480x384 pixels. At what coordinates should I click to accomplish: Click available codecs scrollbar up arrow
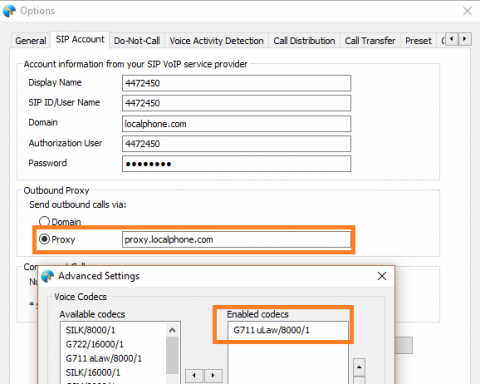tap(172, 330)
